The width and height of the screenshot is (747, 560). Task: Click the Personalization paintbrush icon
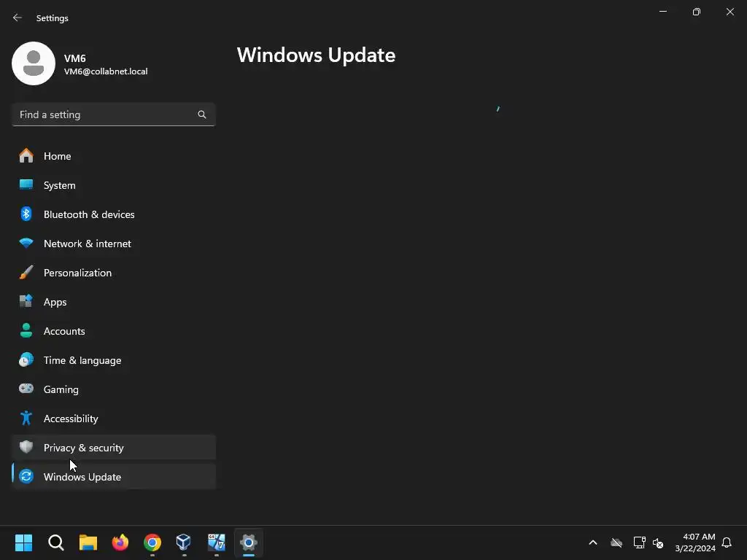26,273
